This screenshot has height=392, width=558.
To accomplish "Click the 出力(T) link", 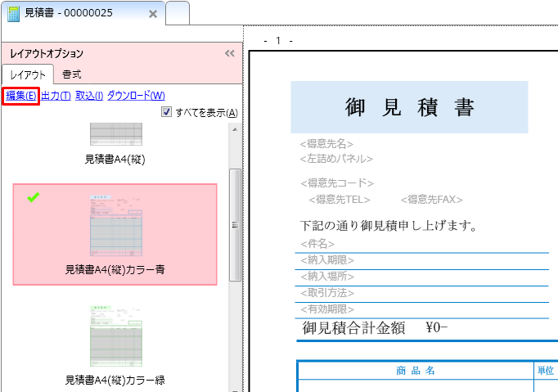I will (56, 96).
